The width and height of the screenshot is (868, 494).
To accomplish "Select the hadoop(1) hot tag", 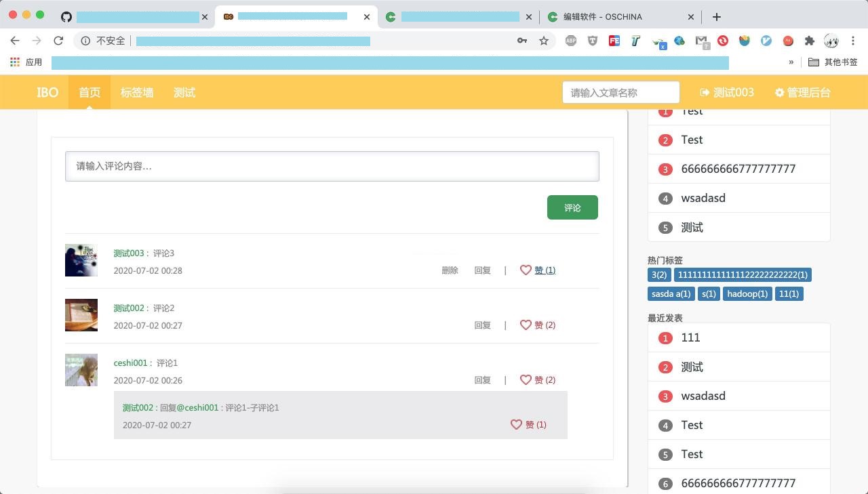I will point(747,294).
